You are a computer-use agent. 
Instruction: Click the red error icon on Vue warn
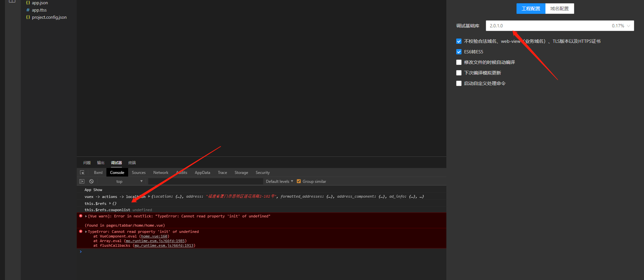point(81,216)
